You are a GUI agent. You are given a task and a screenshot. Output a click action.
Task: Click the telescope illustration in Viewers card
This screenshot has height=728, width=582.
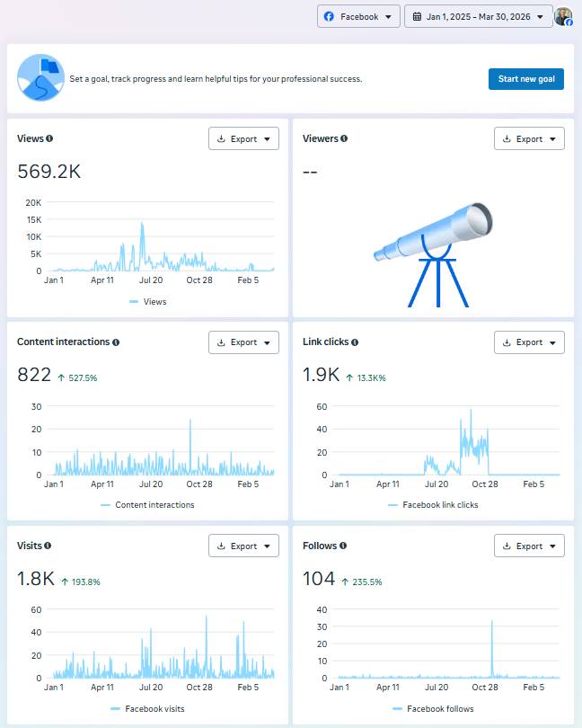coord(434,254)
